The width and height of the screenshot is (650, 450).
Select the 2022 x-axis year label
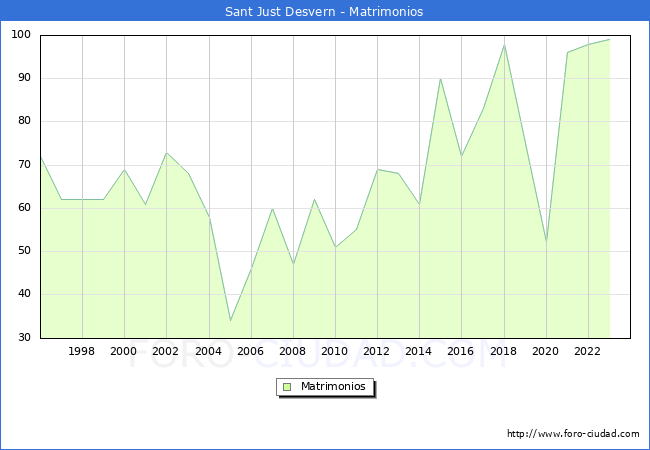tap(587, 351)
